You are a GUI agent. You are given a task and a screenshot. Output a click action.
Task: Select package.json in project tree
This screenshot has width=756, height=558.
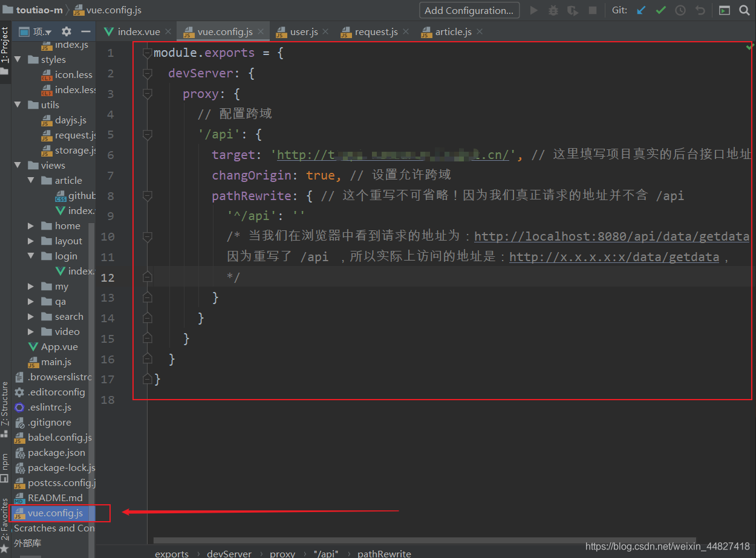(56, 452)
